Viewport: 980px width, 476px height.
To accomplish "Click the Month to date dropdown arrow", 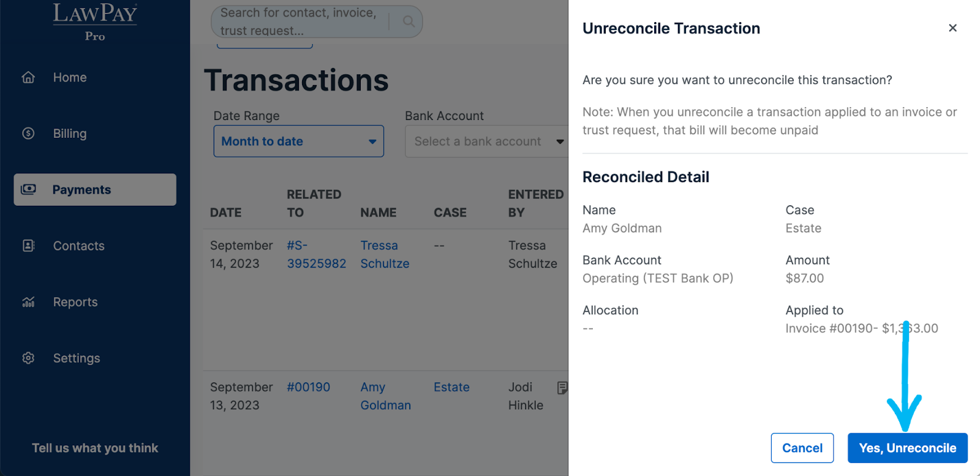I will pyautogui.click(x=372, y=142).
